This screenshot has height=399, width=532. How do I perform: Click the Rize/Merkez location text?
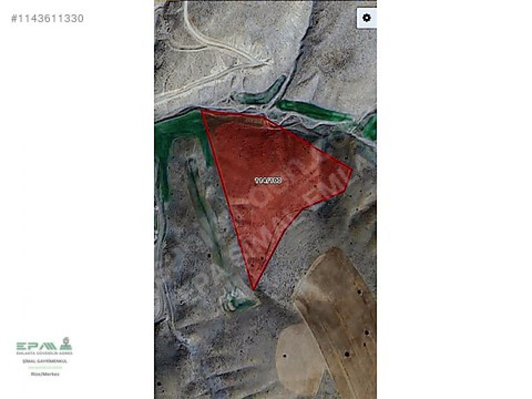pos(45,374)
